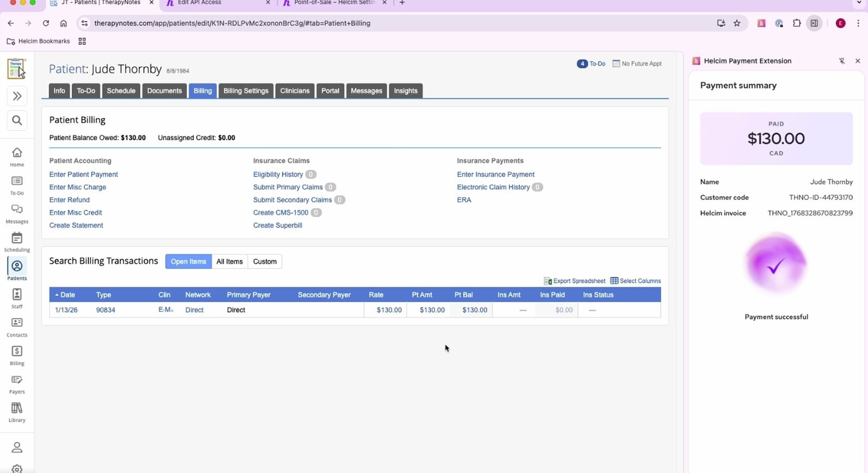Click the TherapyNotes logo icon

tap(16, 68)
